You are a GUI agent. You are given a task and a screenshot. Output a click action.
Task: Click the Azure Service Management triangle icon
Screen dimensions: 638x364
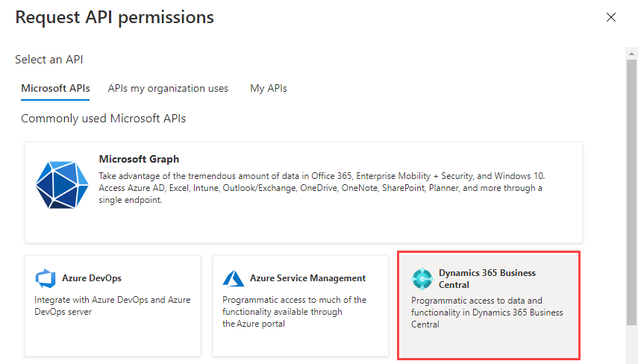[x=233, y=278]
